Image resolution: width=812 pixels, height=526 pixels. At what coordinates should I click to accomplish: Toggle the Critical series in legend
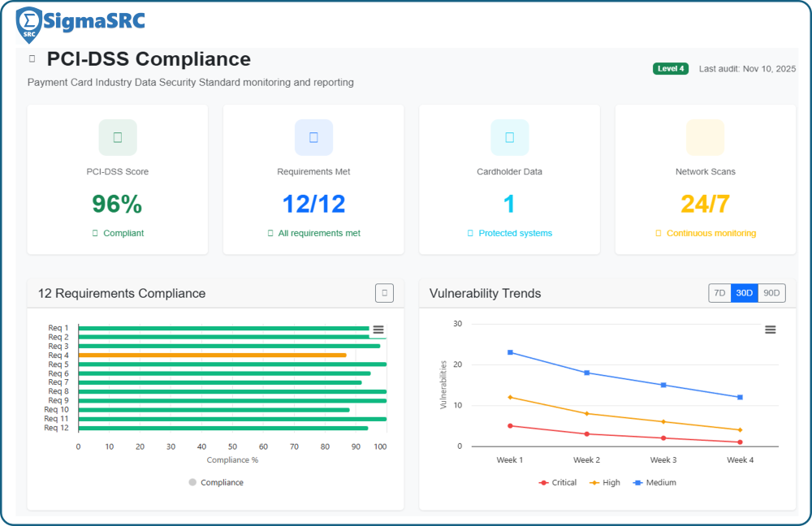pyautogui.click(x=558, y=482)
